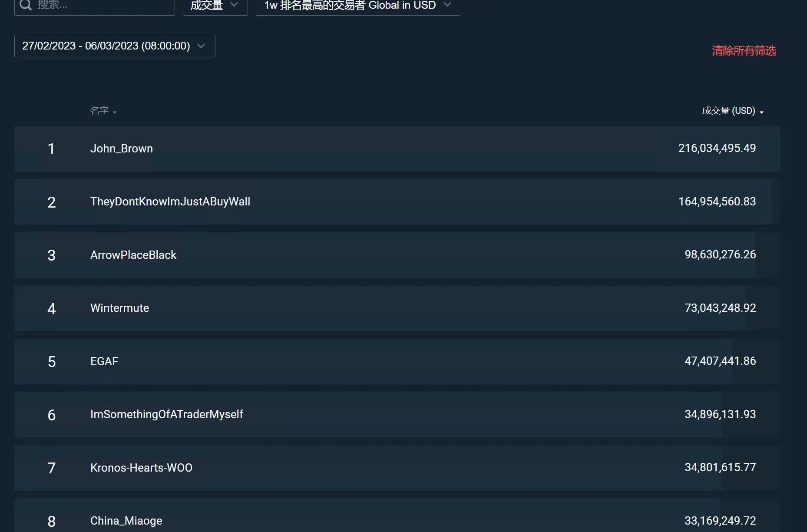
Task: Click the China_Miaoge trader name
Action: (x=126, y=521)
